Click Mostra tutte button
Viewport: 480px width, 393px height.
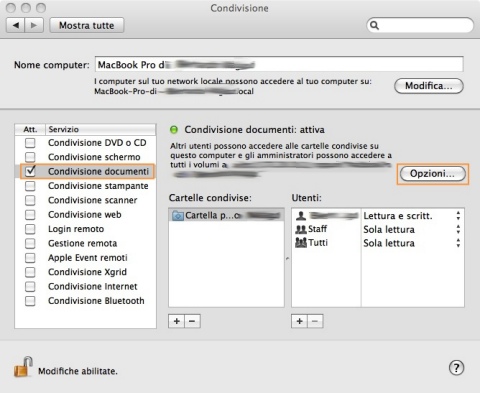click(87, 25)
